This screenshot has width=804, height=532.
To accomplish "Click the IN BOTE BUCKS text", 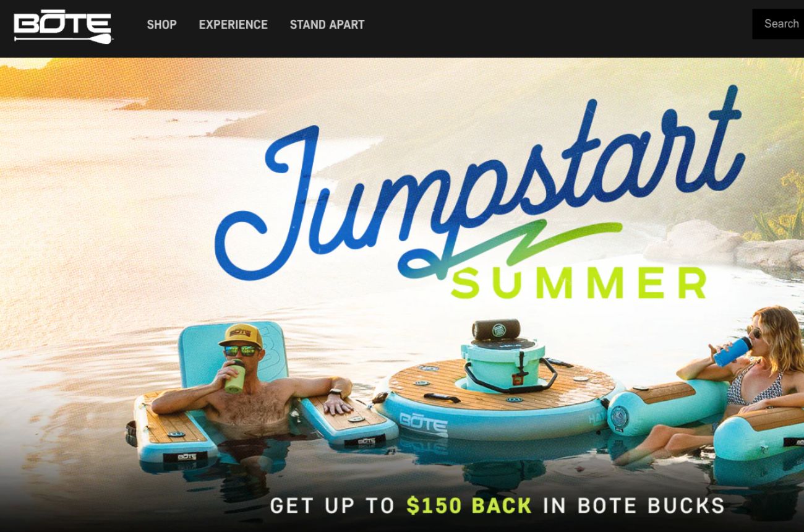I will (634, 505).
